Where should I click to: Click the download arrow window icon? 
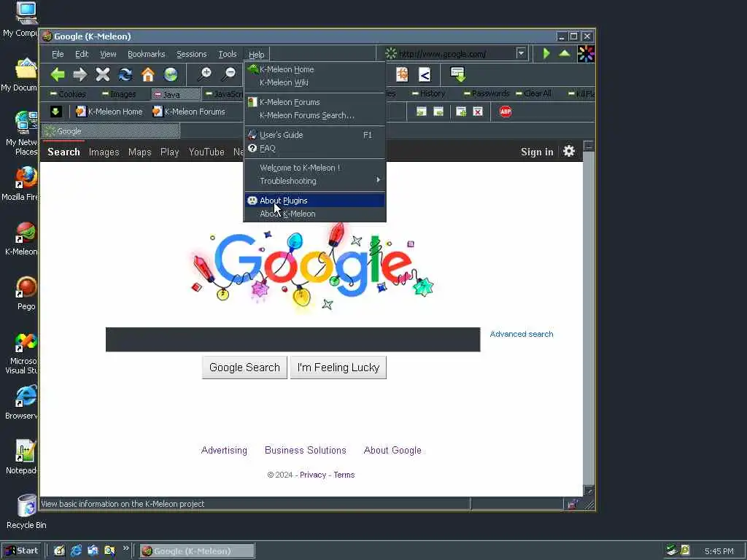[458, 74]
